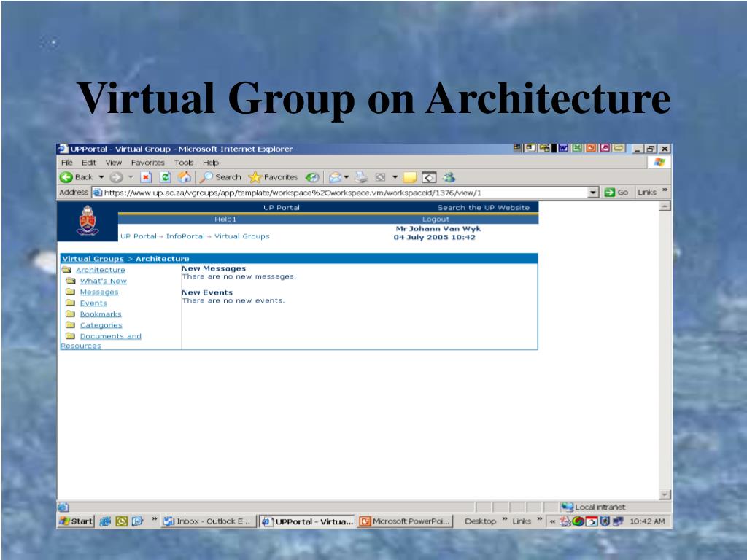
Task: Click InfoPortal in the breadcrumb
Action: (x=185, y=236)
